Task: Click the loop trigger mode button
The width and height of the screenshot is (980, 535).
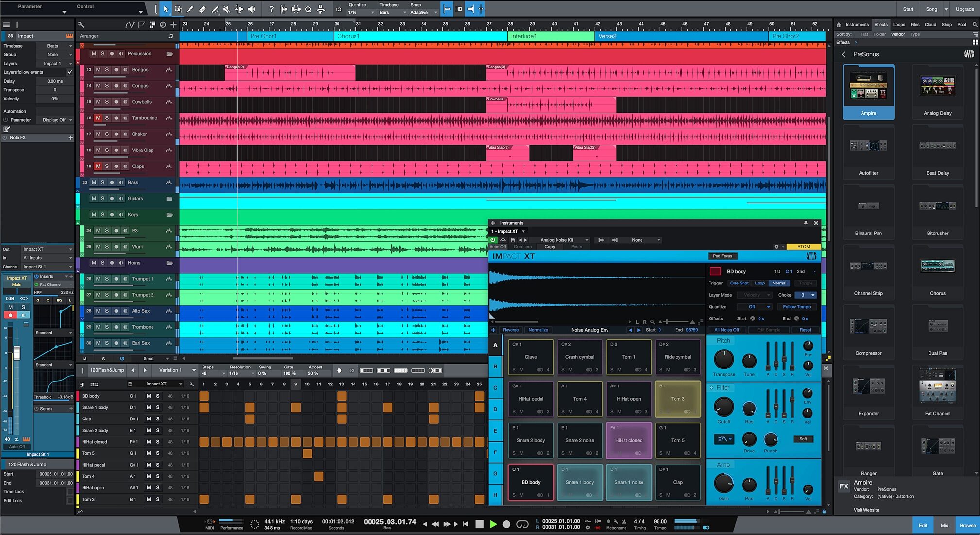Action: point(760,283)
